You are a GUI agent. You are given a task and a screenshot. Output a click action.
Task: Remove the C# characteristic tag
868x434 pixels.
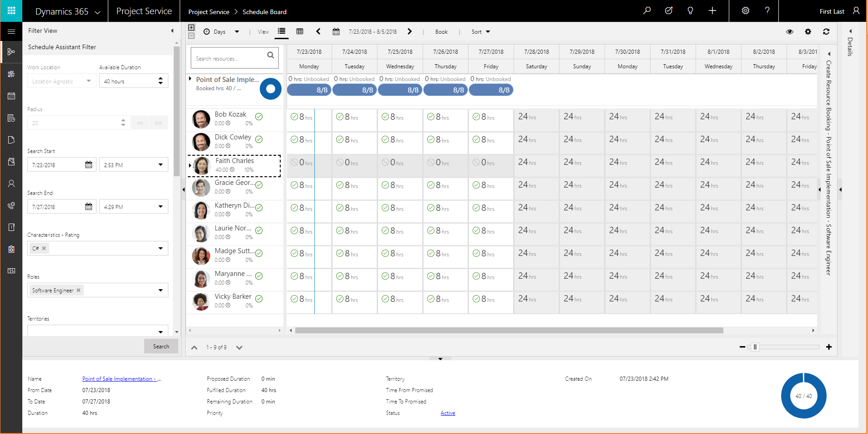click(44, 249)
